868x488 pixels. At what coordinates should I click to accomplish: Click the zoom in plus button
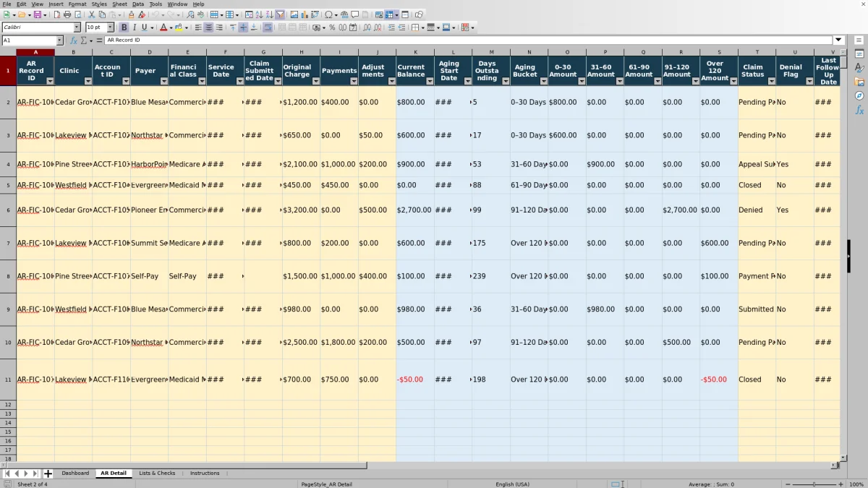841,484
